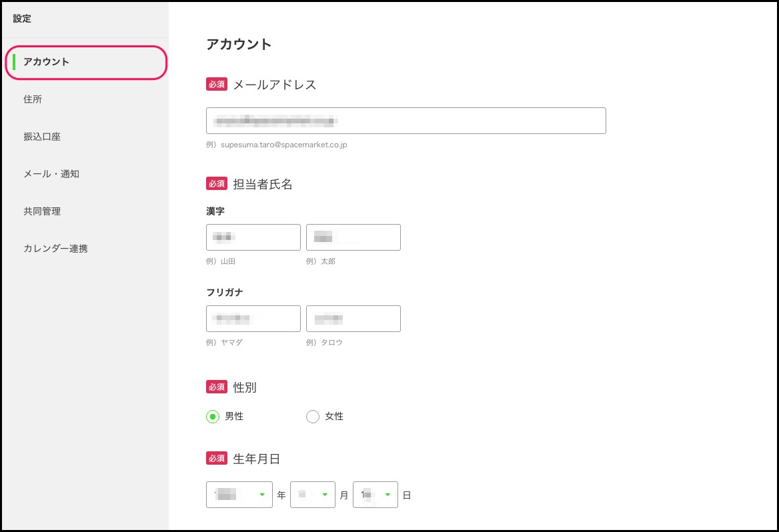Click the green arrow in year selector

(x=262, y=495)
